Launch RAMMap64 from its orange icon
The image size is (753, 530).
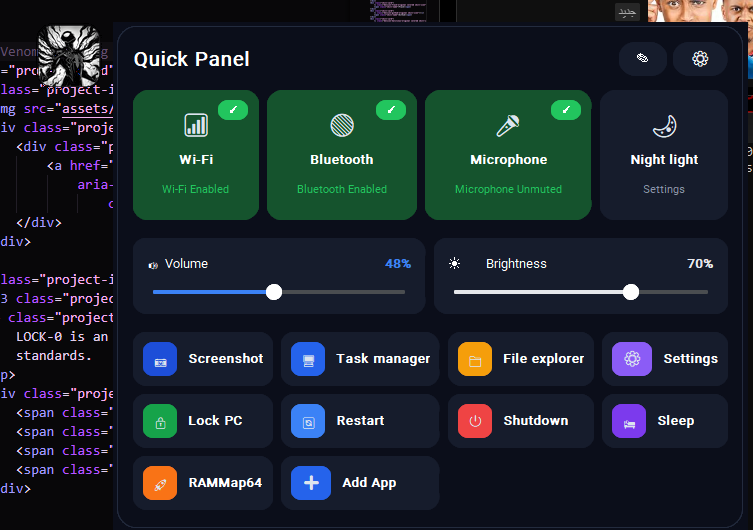click(160, 483)
